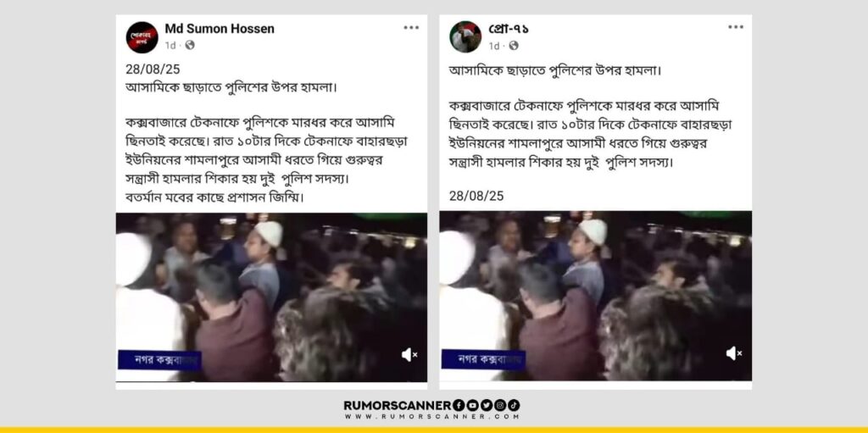The height and width of the screenshot is (433, 868).
Task: Unmute the left post video
Action: click(409, 354)
